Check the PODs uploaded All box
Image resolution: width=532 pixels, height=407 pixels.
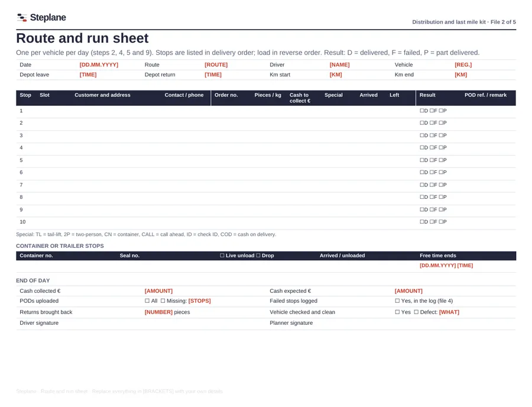click(147, 301)
